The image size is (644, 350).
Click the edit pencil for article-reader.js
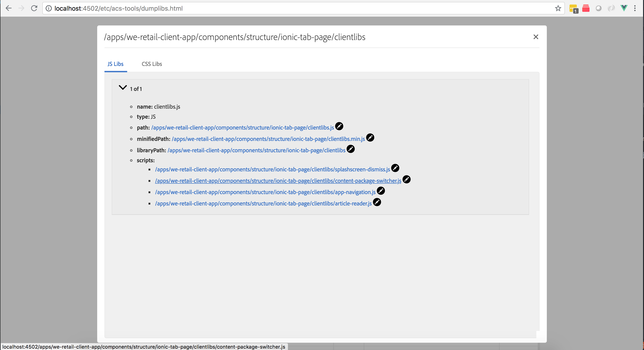(x=377, y=202)
